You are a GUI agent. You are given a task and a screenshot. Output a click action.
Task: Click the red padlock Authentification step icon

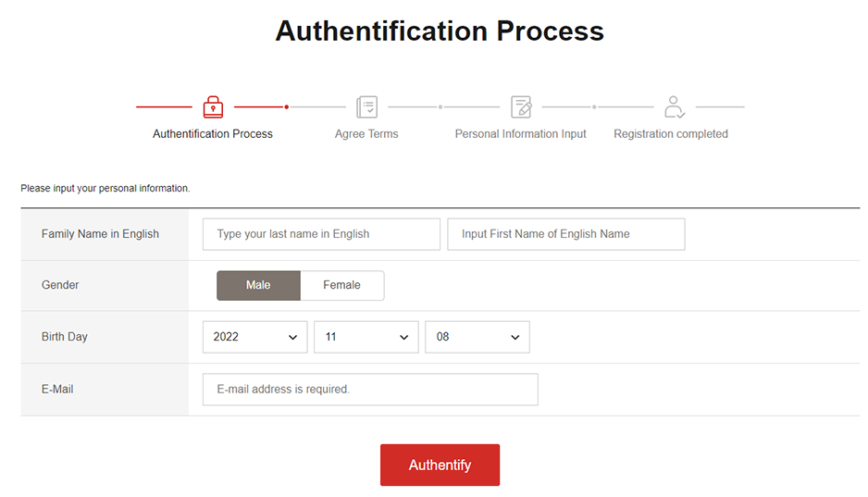[x=213, y=106]
